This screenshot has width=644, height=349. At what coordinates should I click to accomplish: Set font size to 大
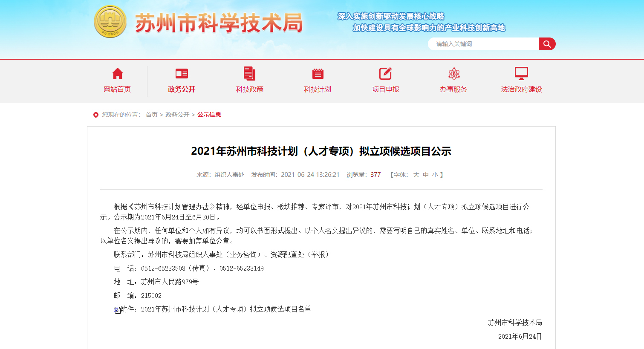[416, 175]
